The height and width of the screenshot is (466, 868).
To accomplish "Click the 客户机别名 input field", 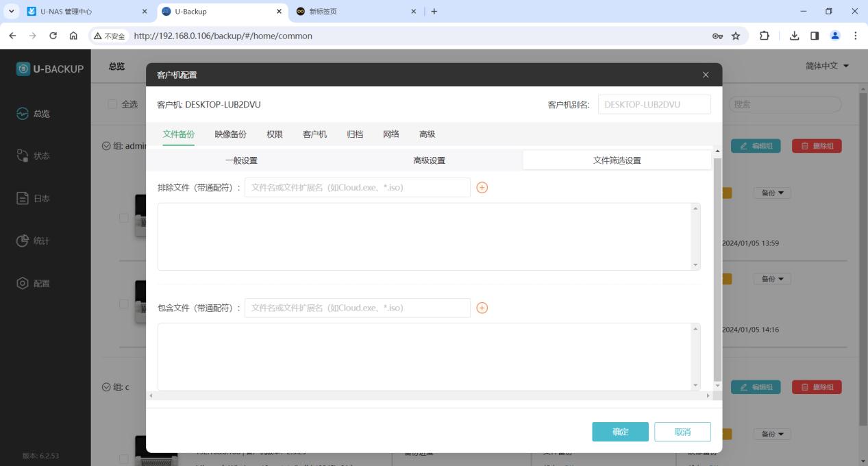I will tap(654, 104).
